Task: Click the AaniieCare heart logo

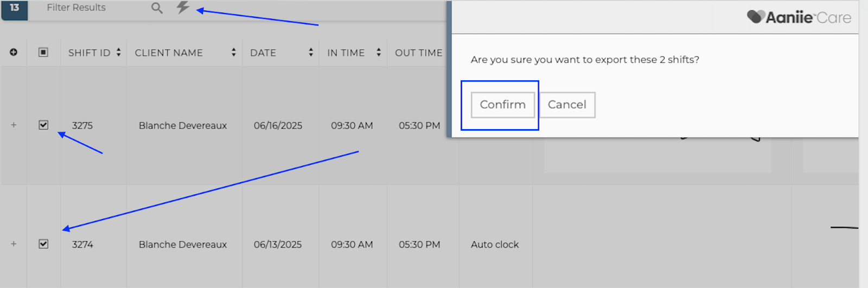Action: coord(755,17)
